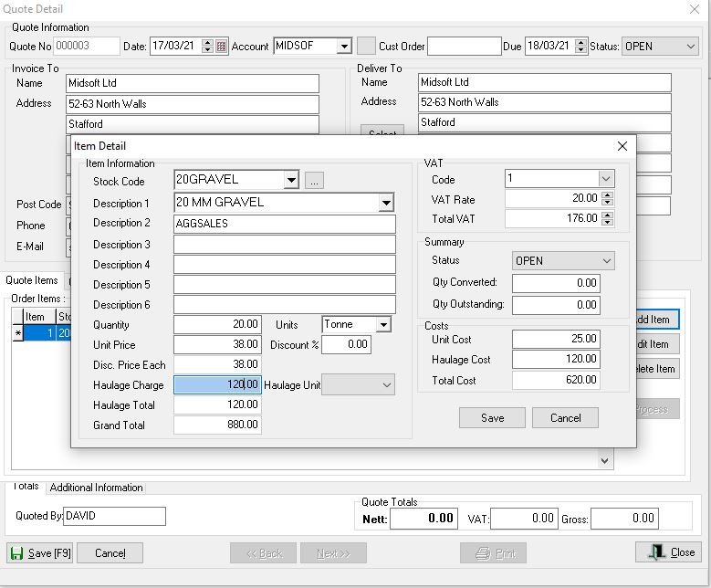Viewport: 711px width, 588px height.
Task: Click the Gross total field
Action: click(624, 519)
